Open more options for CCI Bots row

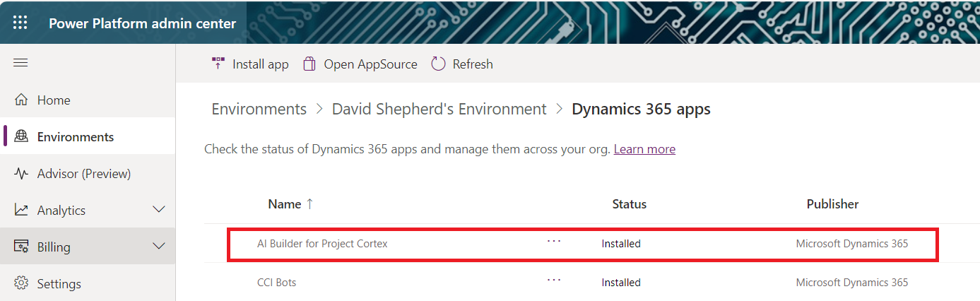pos(554,280)
